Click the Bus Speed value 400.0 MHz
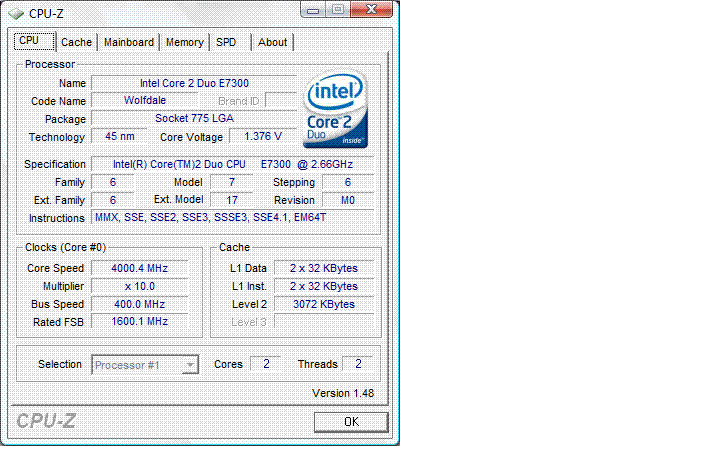720x450 pixels. (140, 304)
